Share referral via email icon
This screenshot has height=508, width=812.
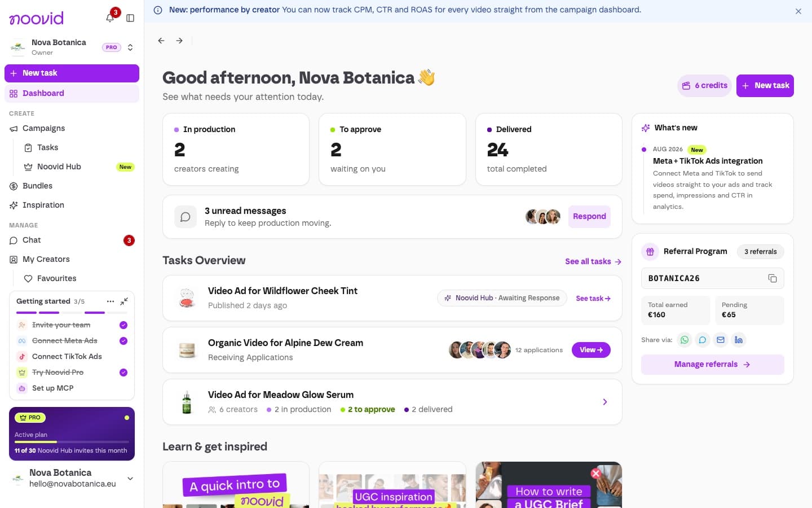click(721, 340)
